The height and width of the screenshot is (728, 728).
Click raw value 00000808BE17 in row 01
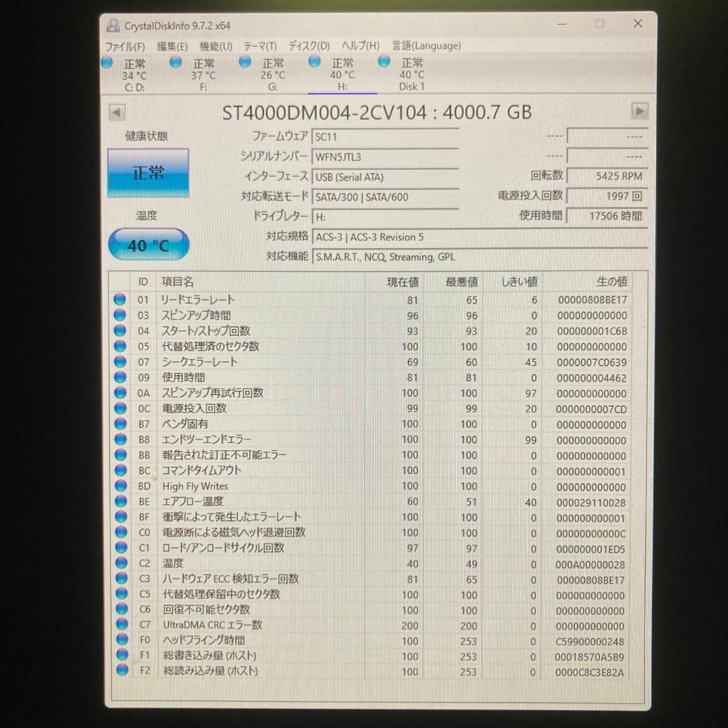pos(592,300)
